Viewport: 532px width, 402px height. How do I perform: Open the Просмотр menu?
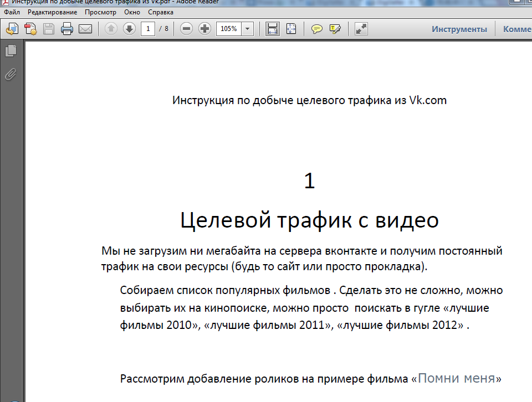[x=100, y=12]
